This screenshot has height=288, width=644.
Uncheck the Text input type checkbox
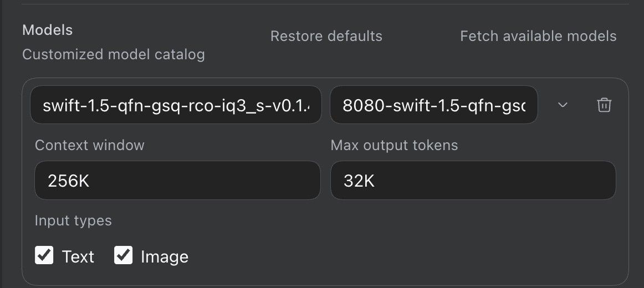(x=44, y=255)
